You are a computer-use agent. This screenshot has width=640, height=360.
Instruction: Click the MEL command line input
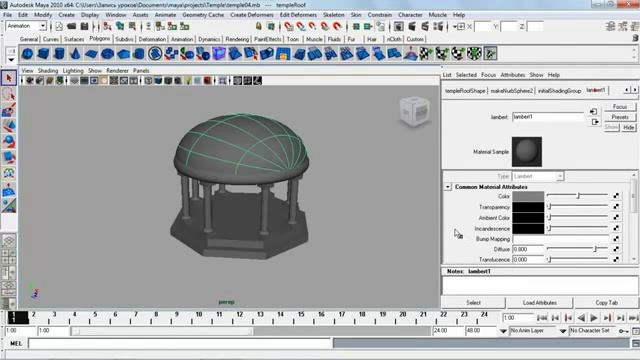(x=179, y=344)
